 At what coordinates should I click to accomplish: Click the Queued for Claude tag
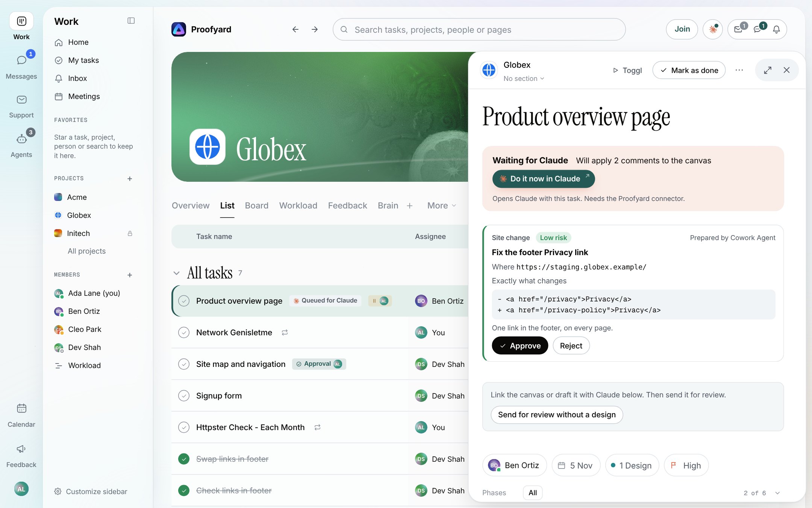pyautogui.click(x=325, y=301)
